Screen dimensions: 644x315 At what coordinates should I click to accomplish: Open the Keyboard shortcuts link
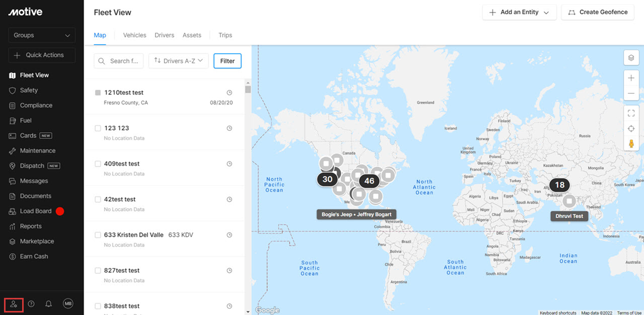tap(558, 312)
